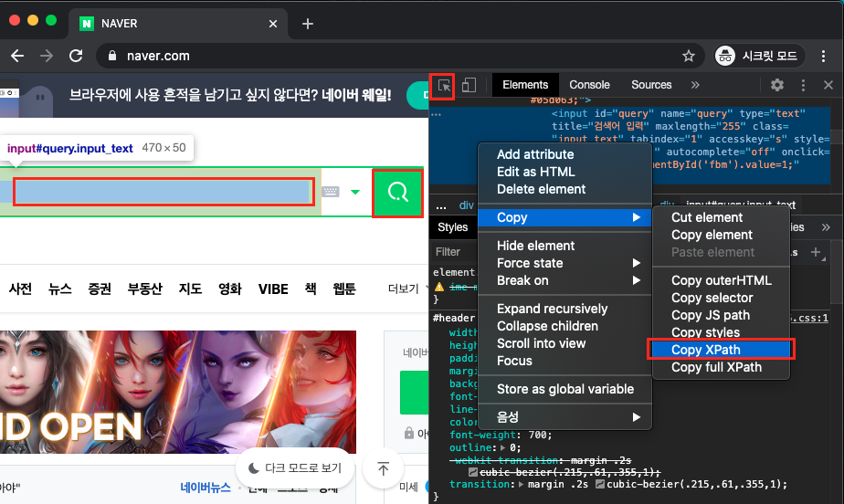The height and width of the screenshot is (504, 844).
Task: Open the Styles pane tab
Action: [453, 227]
